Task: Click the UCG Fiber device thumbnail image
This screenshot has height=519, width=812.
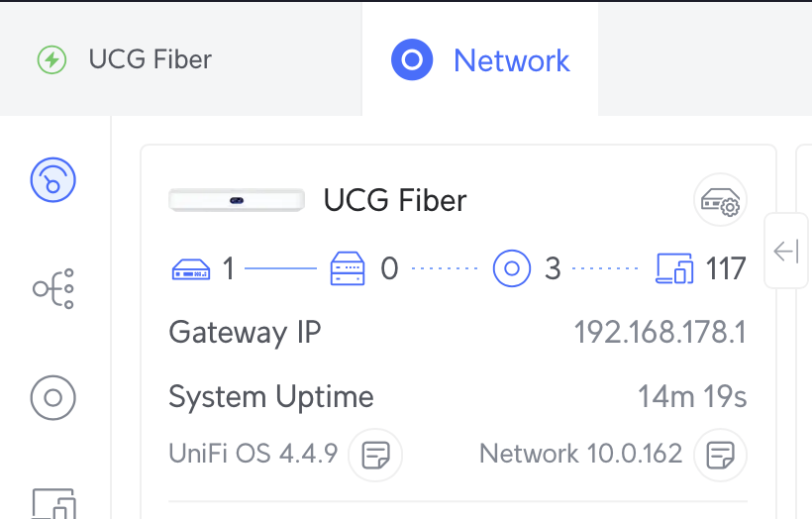Action: [237, 201]
